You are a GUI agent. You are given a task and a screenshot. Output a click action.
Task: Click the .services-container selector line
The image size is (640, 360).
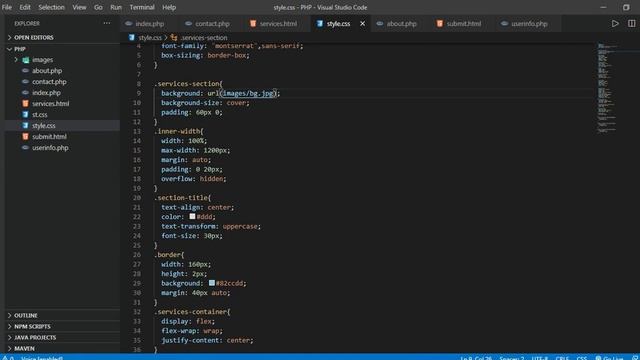(x=192, y=312)
